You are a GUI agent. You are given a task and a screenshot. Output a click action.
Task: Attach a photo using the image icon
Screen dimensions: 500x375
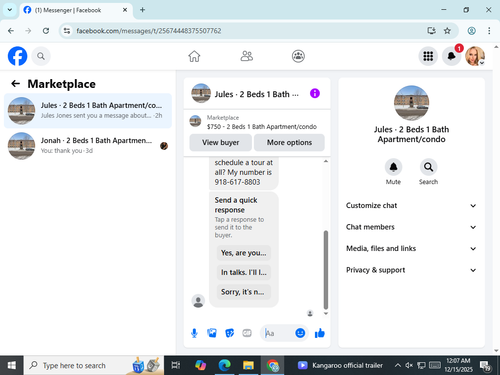212,333
